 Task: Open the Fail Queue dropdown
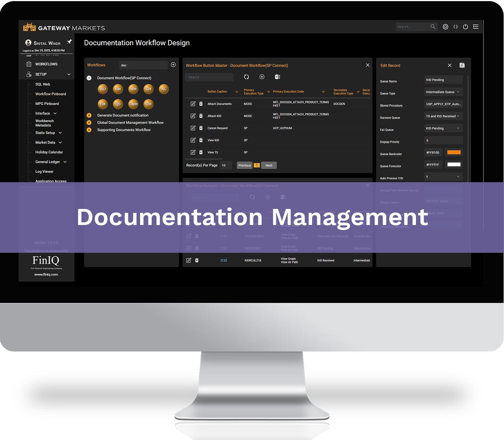(x=443, y=128)
